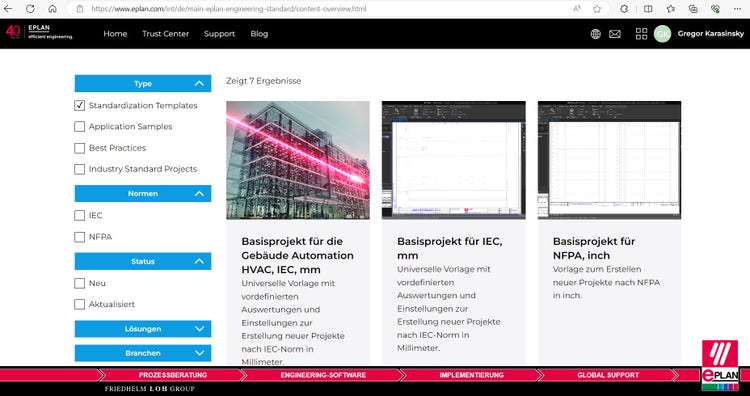Focus the browser address bar URL
Screen dimensions: 750x396
(229, 9)
